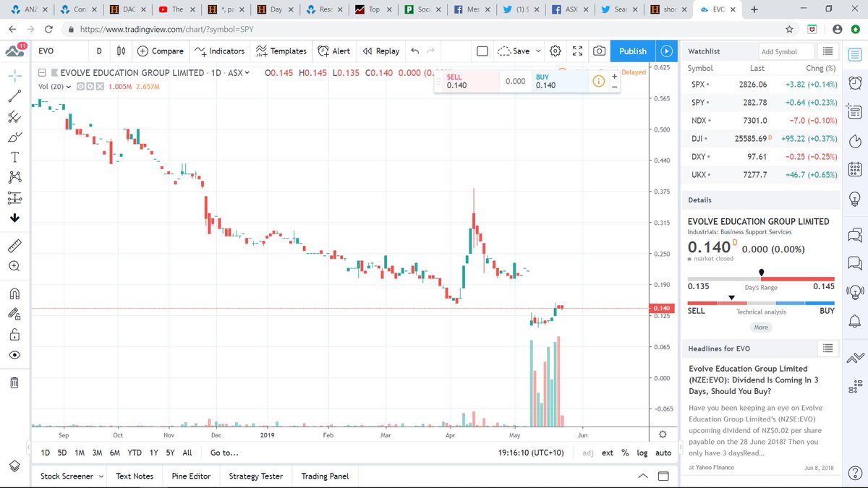The width and height of the screenshot is (868, 488).
Task: Select the brush drawing tool
Action: point(14,137)
